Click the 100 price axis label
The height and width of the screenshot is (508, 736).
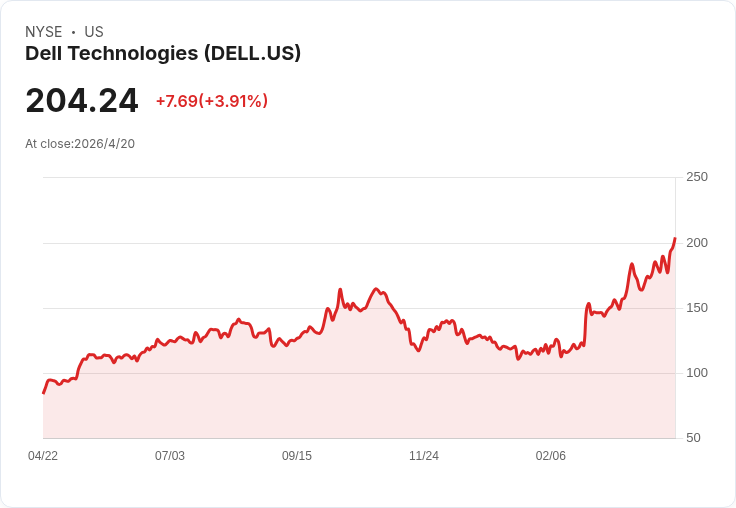tap(697, 373)
